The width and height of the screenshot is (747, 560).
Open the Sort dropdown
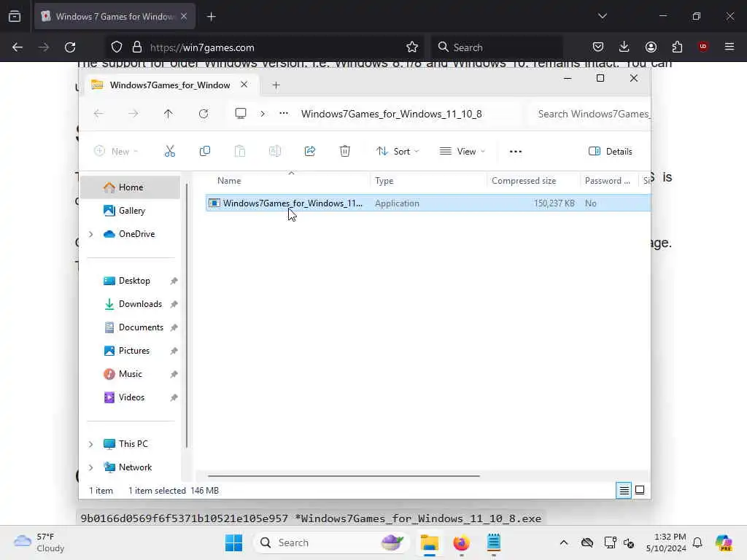[398, 152]
